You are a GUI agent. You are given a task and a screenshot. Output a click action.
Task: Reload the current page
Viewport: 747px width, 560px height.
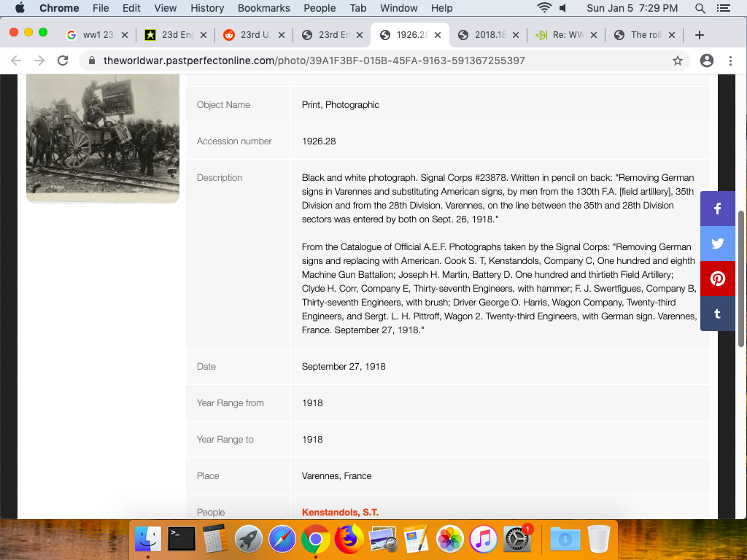click(x=63, y=61)
